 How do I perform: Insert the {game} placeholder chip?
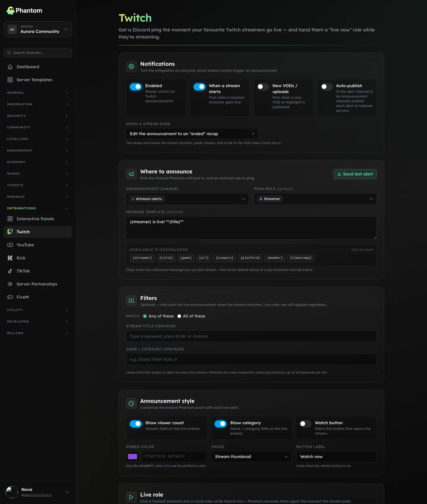(186, 258)
